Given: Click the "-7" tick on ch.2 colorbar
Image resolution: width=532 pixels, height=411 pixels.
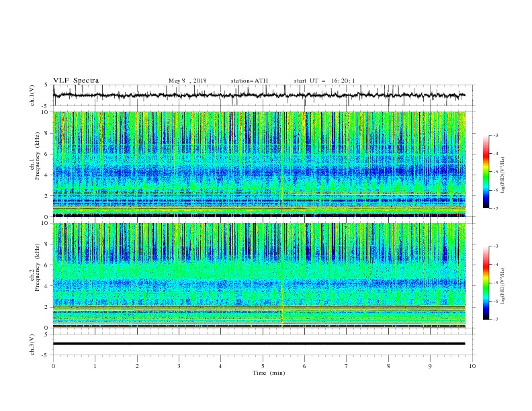Looking at the screenshot, I should [x=495, y=320].
